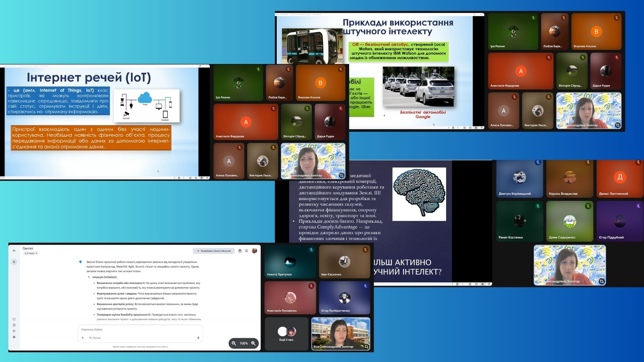Select Дмитро Корінецький participant tile
The image size is (644, 362).
[519, 179]
